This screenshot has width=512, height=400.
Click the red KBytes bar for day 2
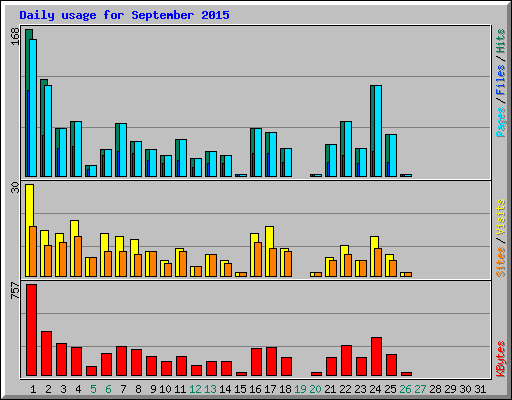tap(46, 354)
